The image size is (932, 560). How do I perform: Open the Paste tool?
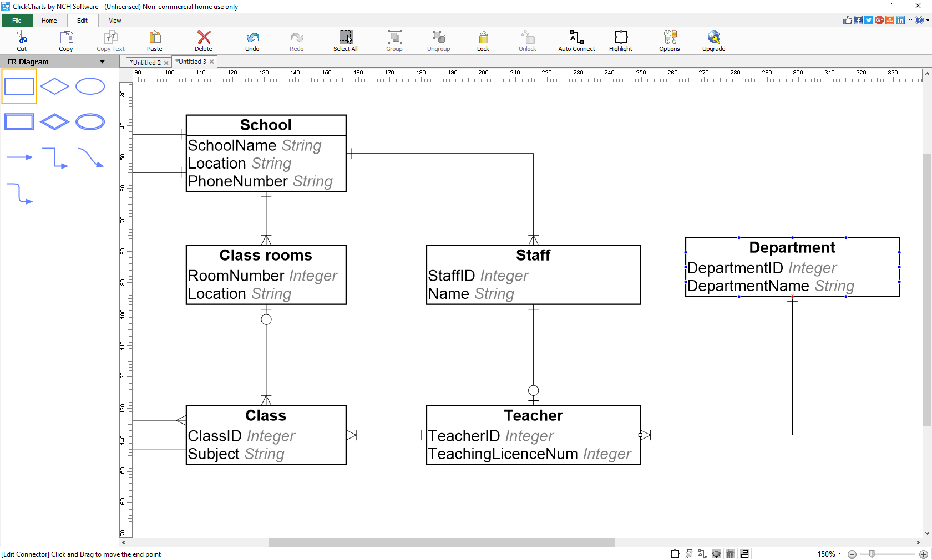click(154, 40)
